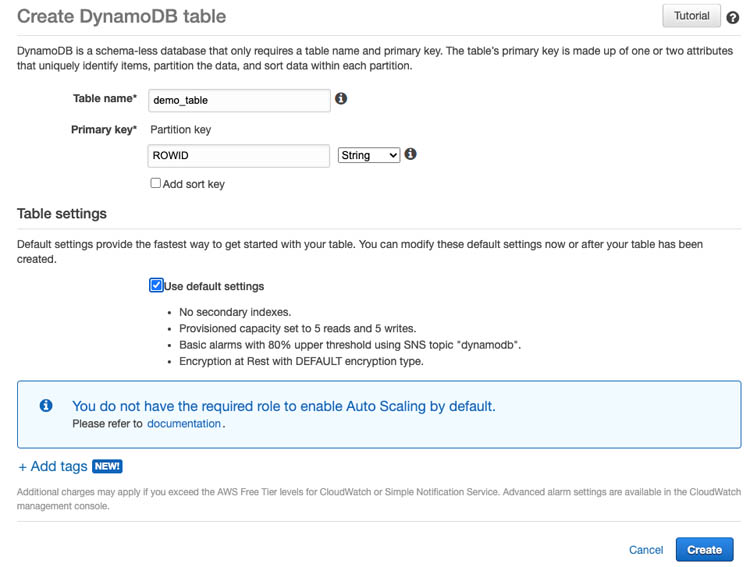
Task: Click the 'Use default settings' label text
Action: click(214, 286)
